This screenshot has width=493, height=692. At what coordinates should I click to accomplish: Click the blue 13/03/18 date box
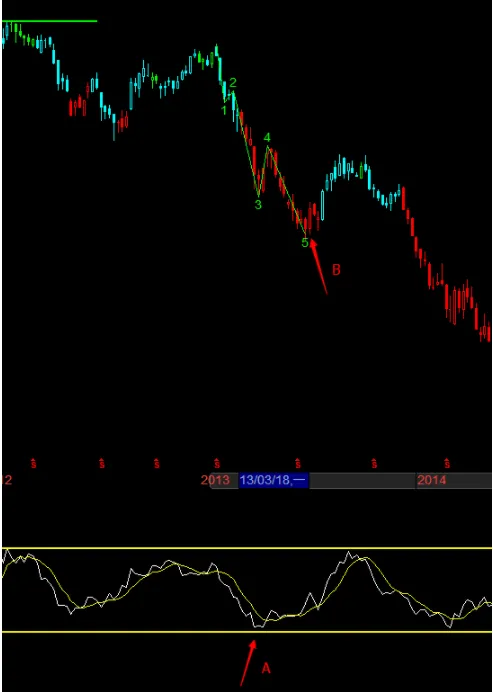(x=274, y=480)
